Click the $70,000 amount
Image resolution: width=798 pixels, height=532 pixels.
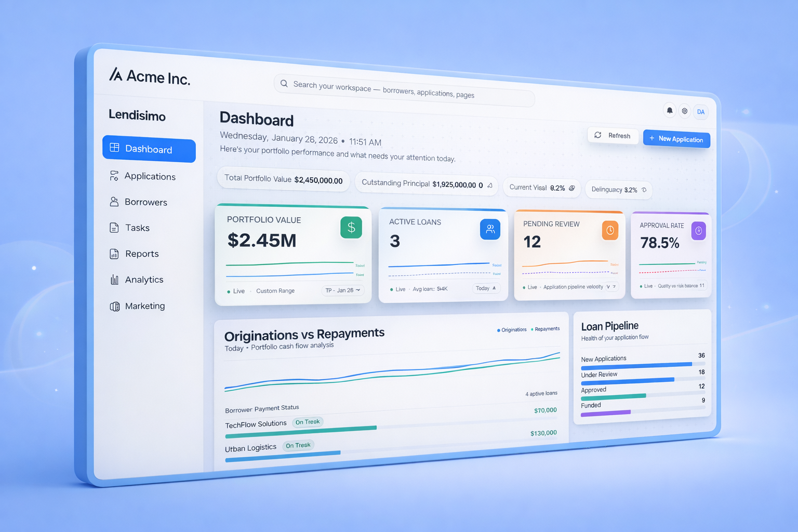point(546,410)
